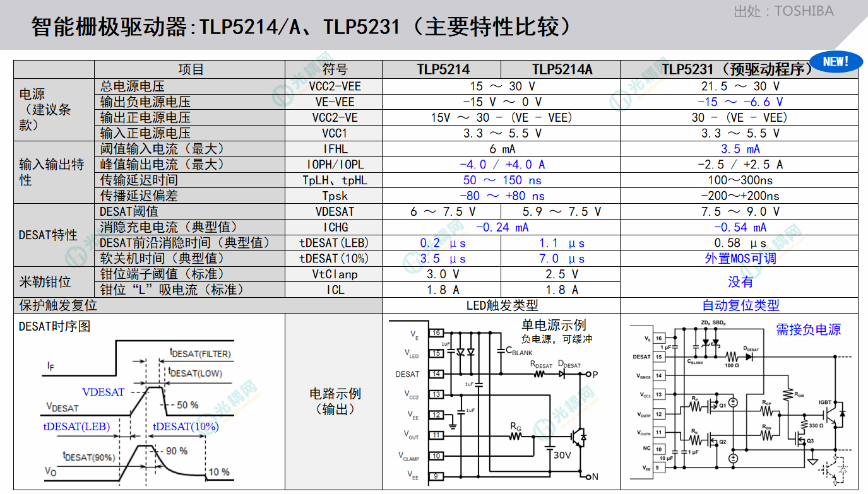Click the symbol "ICHG"
Image resolution: width=868 pixels, height=494 pixels.
pos(334,227)
